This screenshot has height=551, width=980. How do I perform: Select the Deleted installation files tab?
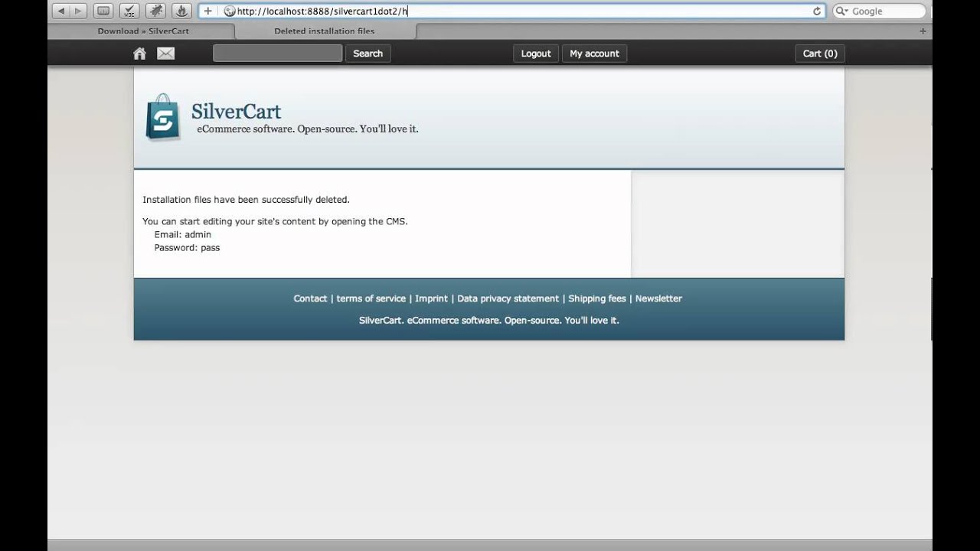(x=325, y=31)
